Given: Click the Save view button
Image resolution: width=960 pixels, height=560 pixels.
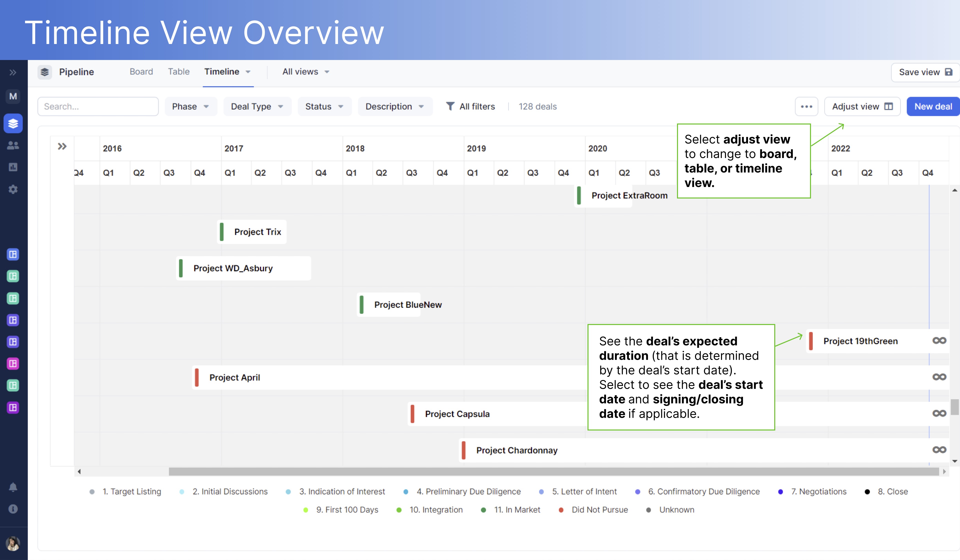Looking at the screenshot, I should (925, 72).
